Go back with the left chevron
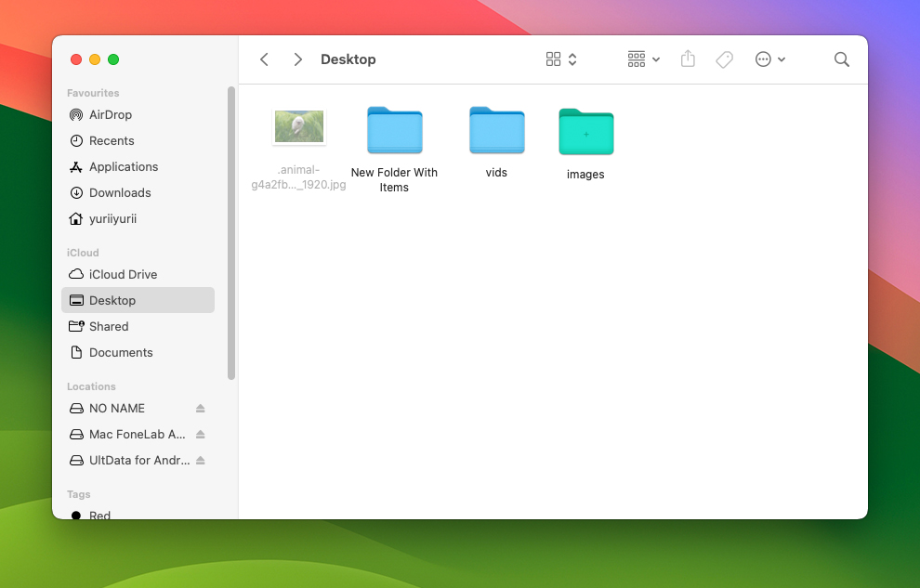920x588 pixels. tap(265, 59)
